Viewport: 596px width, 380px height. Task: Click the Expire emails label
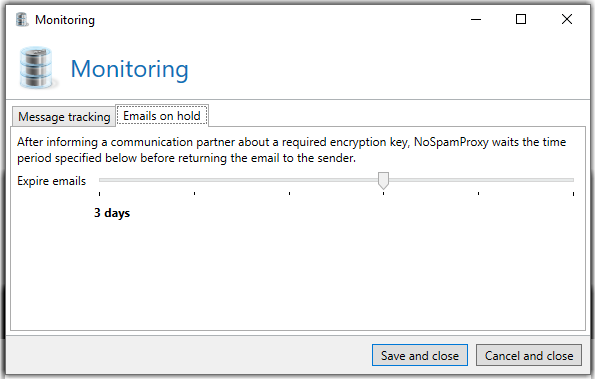click(x=52, y=181)
